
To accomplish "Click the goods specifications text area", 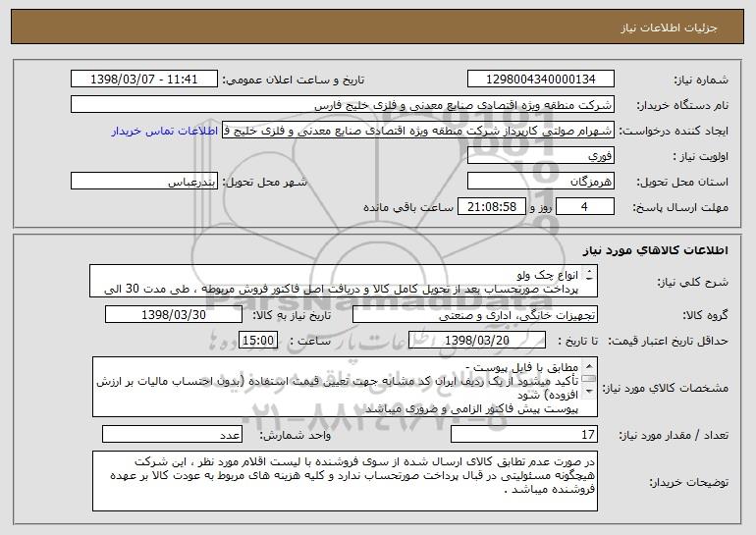I will (345, 387).
